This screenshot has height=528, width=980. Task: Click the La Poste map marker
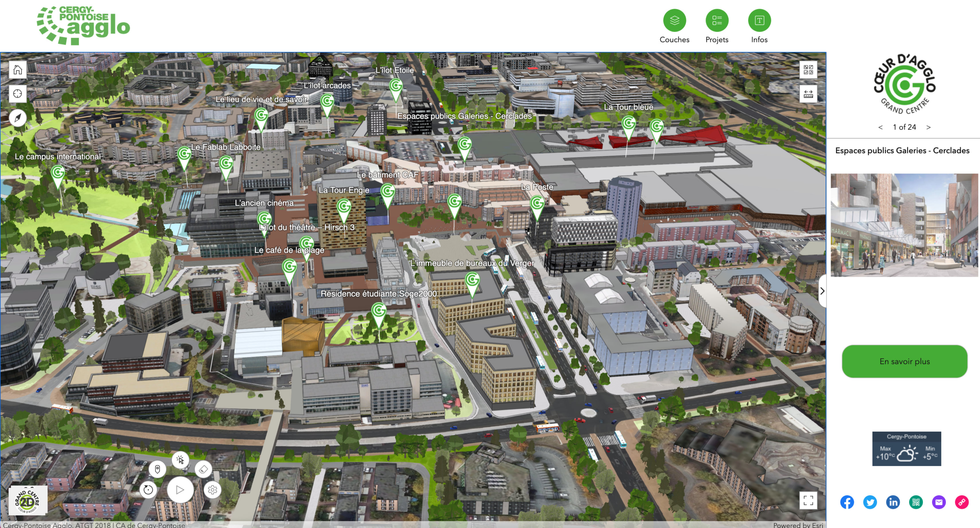point(537,204)
